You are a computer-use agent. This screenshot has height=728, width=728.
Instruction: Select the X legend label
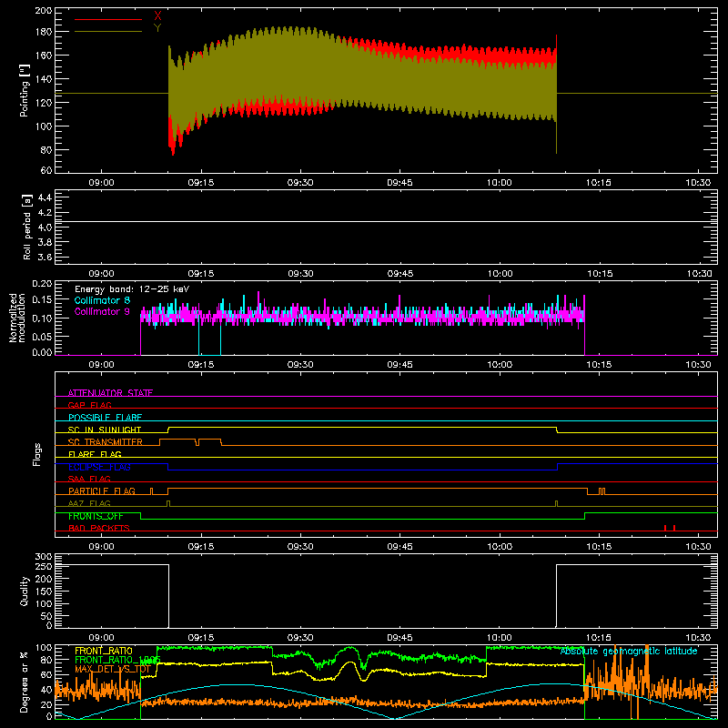coord(157,16)
